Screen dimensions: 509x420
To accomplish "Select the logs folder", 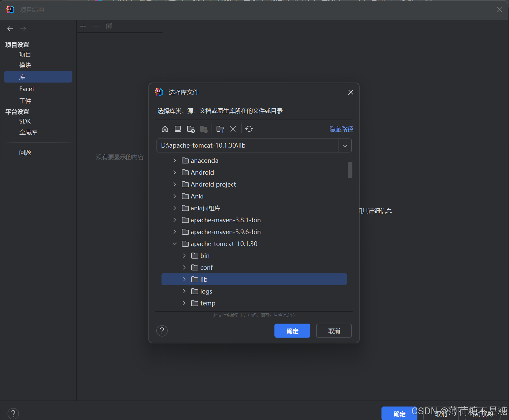I will click(206, 291).
